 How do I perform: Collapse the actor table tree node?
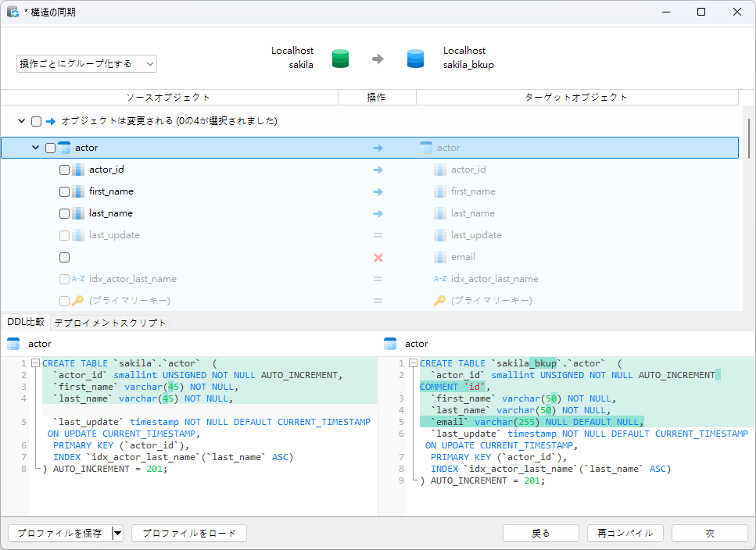[35, 148]
